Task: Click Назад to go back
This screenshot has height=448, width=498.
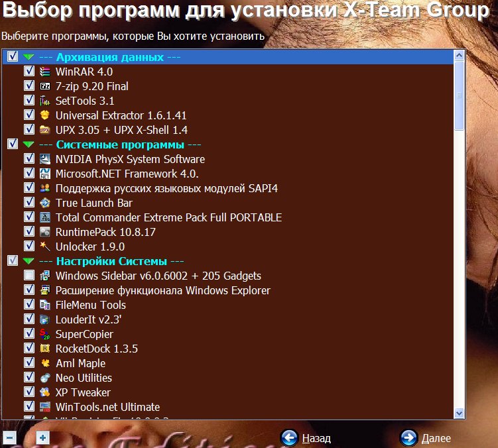Action: pyautogui.click(x=306, y=438)
